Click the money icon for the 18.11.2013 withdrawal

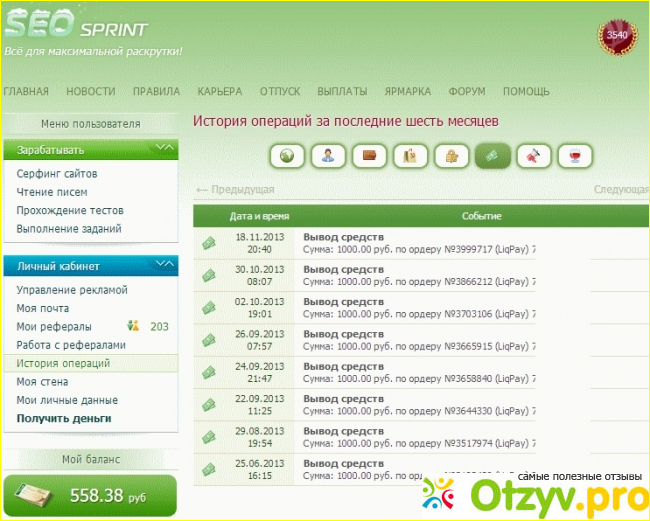point(209,243)
